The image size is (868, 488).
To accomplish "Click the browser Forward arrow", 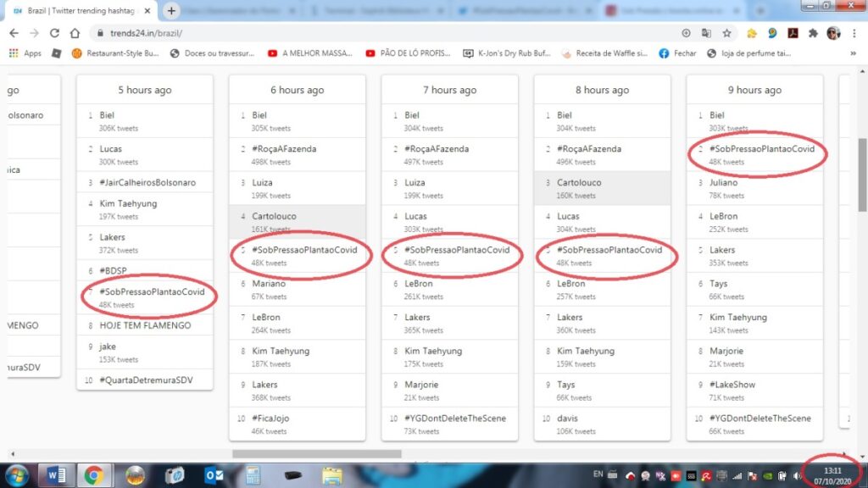I will tap(34, 33).
